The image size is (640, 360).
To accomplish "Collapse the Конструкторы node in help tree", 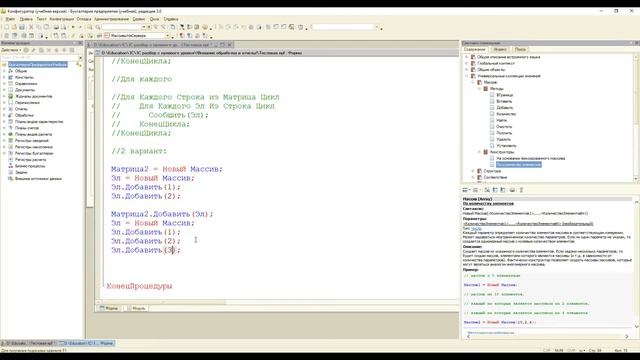I will (479, 152).
